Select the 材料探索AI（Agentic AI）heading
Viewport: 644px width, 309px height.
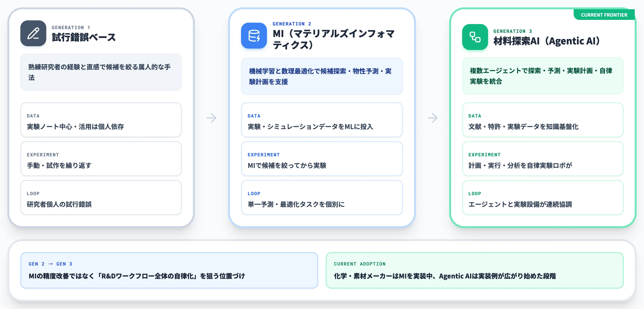click(x=547, y=41)
